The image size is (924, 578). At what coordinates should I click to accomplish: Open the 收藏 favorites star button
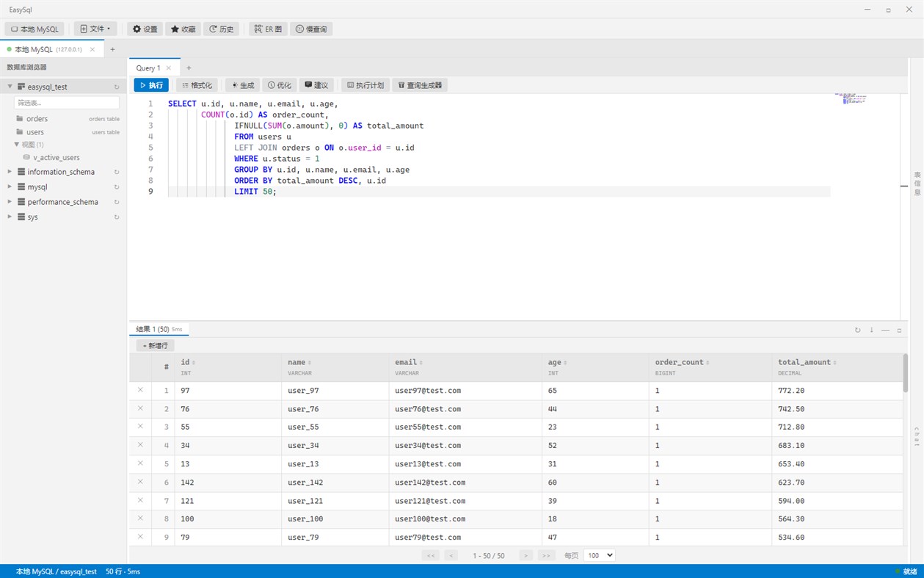(183, 29)
